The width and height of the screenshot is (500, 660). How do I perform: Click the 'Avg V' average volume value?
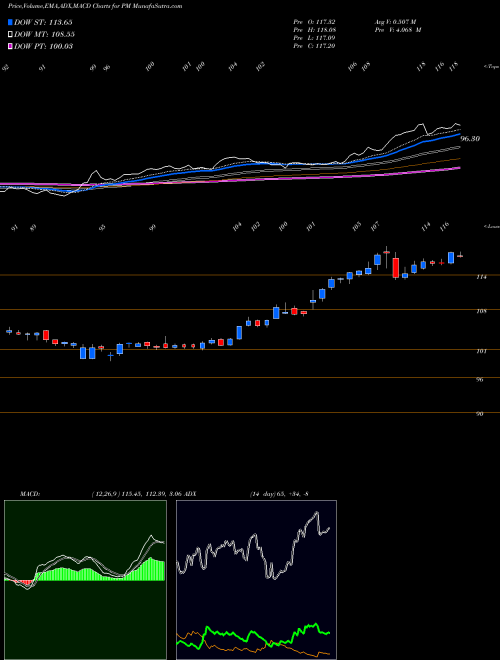(x=395, y=21)
